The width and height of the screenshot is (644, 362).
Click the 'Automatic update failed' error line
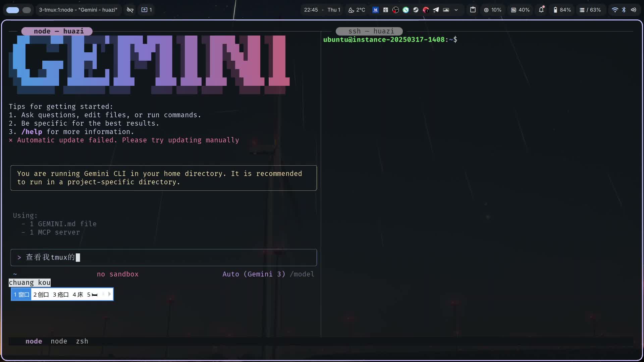pyautogui.click(x=124, y=140)
